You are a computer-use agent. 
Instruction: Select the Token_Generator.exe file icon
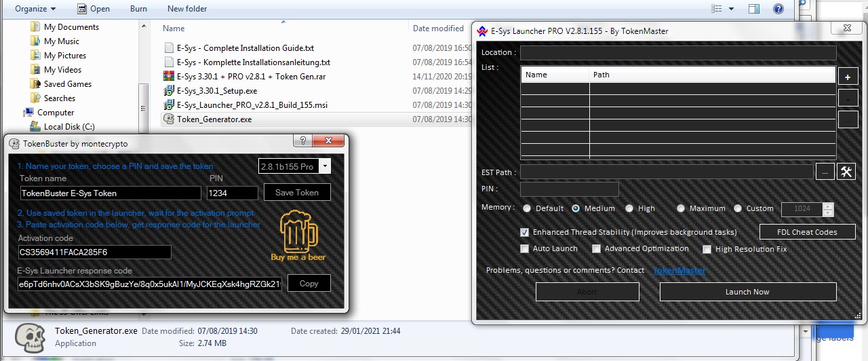click(169, 119)
